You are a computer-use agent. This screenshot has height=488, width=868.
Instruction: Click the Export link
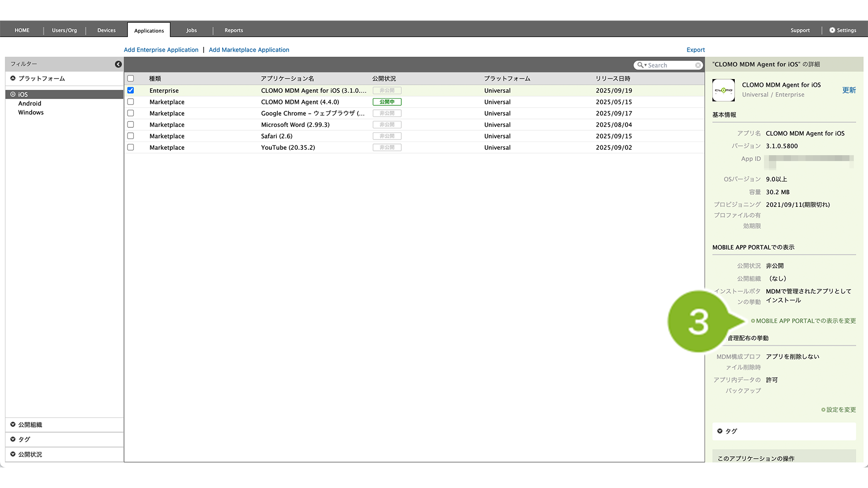pyautogui.click(x=695, y=50)
